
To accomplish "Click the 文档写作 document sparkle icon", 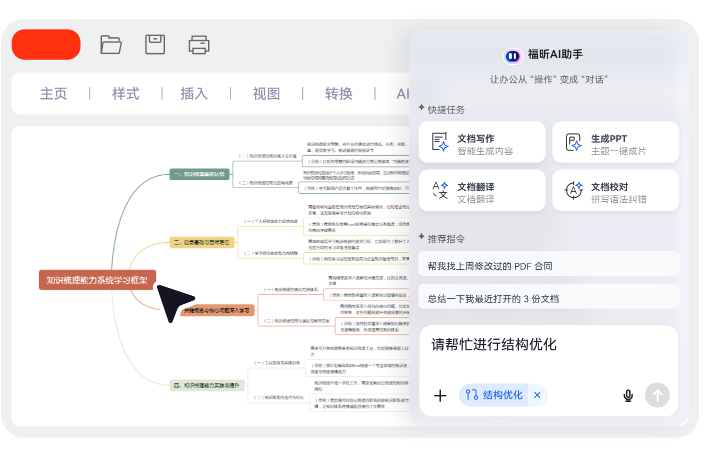I will (x=440, y=142).
